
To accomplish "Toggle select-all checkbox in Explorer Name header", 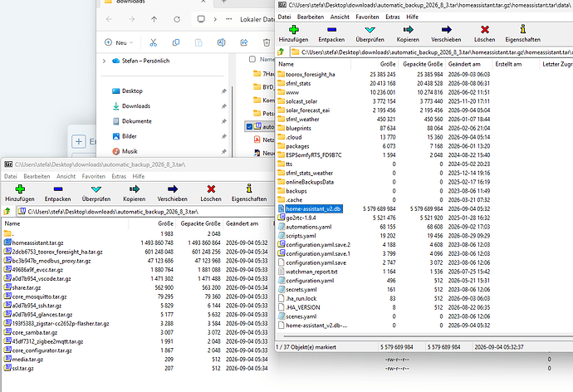I will coord(252,59).
